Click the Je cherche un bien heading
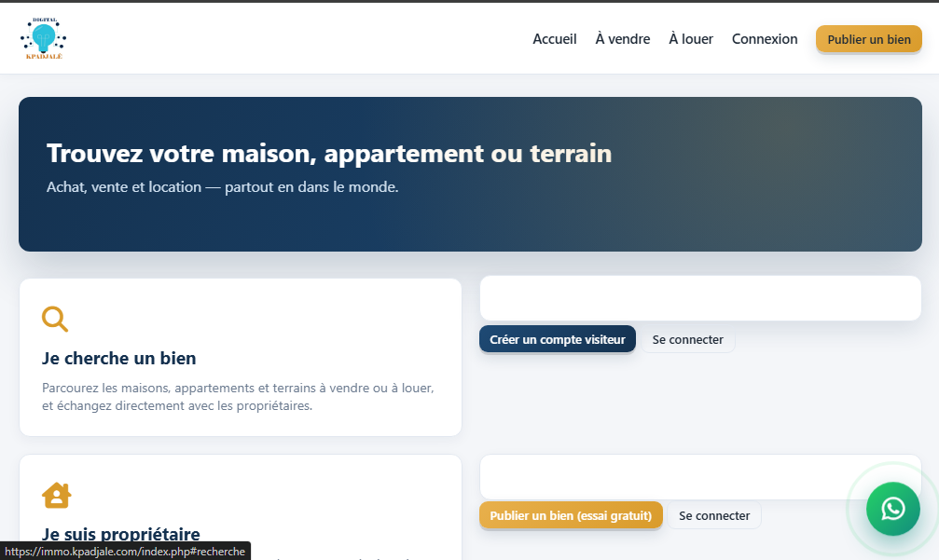Screen dimensions: 939x560 coord(118,359)
